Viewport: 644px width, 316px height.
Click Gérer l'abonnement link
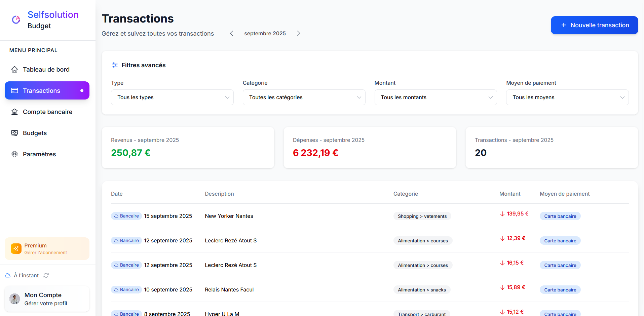point(46,252)
